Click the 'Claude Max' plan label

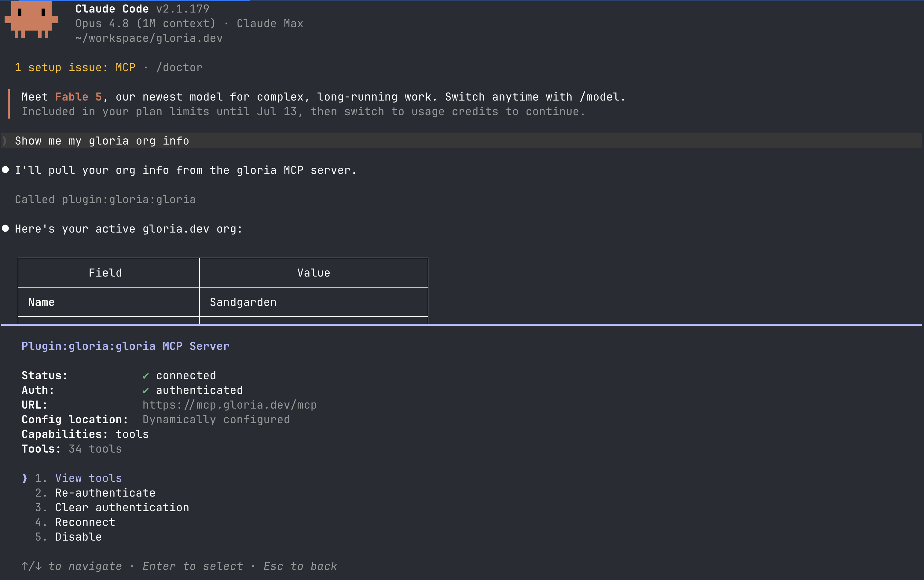pyautogui.click(x=269, y=24)
